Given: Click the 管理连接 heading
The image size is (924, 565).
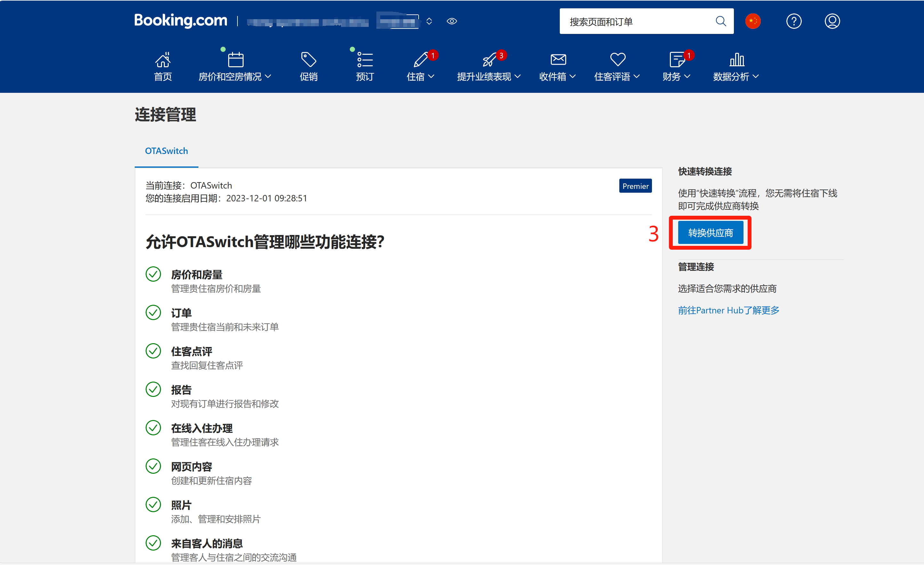Looking at the screenshot, I should [695, 267].
